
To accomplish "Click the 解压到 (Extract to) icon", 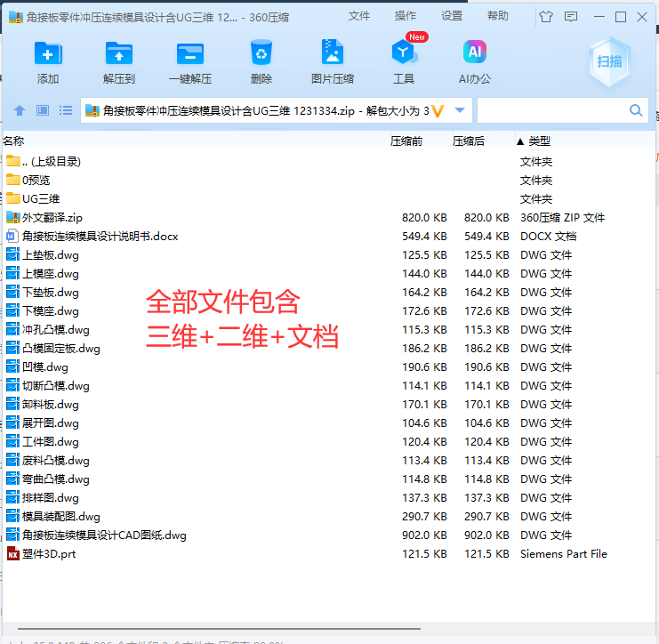I will (119, 53).
